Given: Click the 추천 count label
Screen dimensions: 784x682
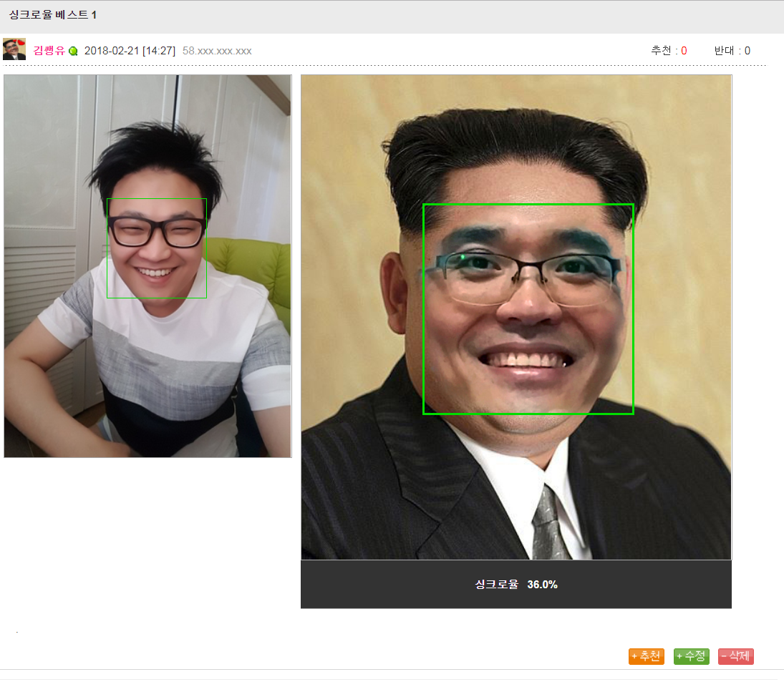Looking at the screenshot, I should (x=661, y=51).
